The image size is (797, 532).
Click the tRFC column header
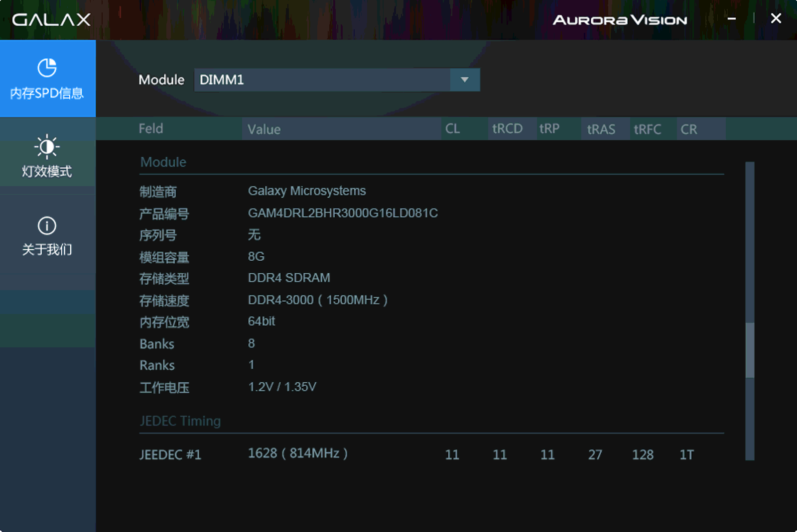point(647,129)
